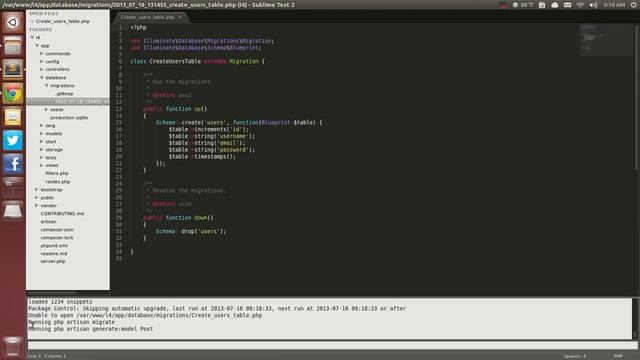Select the highlighted 2013_07_18 migration file

click(x=68, y=101)
